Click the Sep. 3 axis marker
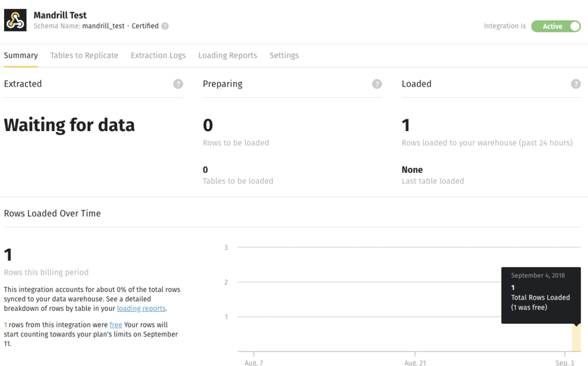588x366 pixels. click(x=565, y=362)
